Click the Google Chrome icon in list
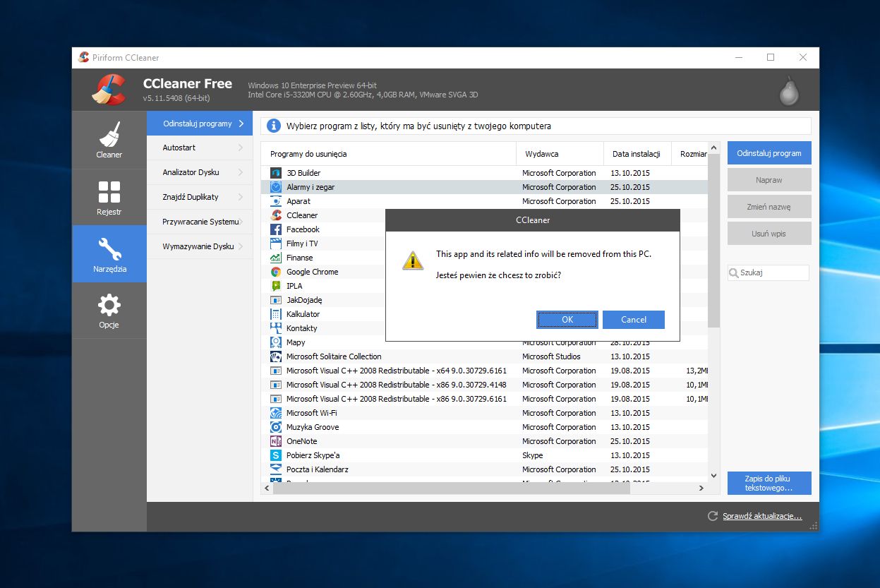This screenshot has height=588, width=880. click(x=276, y=272)
